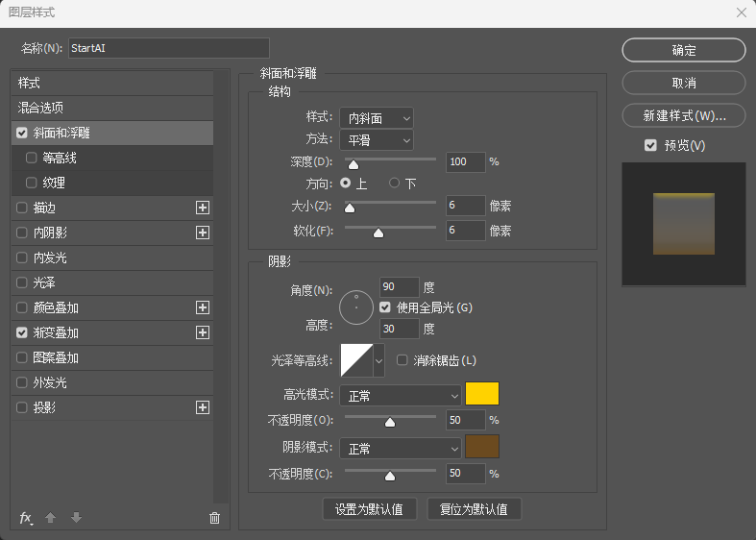The height and width of the screenshot is (540, 756).
Task: Click the effects list vertical scrollbar
Action: click(221, 287)
